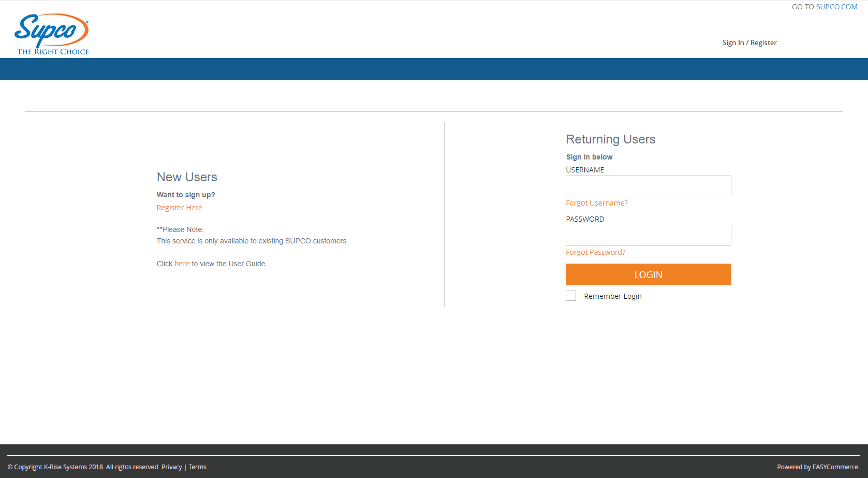The width and height of the screenshot is (868, 478).
Task: Click the New Users heading
Action: 187,177
